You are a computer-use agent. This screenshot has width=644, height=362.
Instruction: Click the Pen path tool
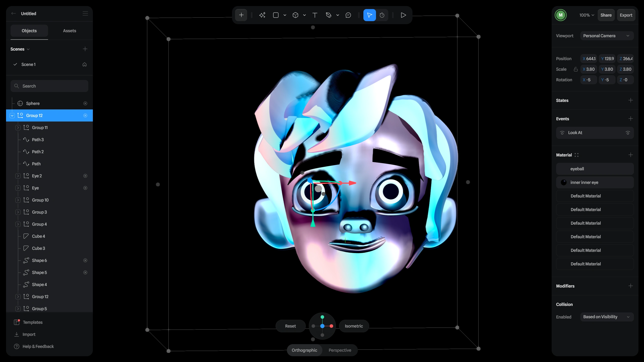click(328, 15)
